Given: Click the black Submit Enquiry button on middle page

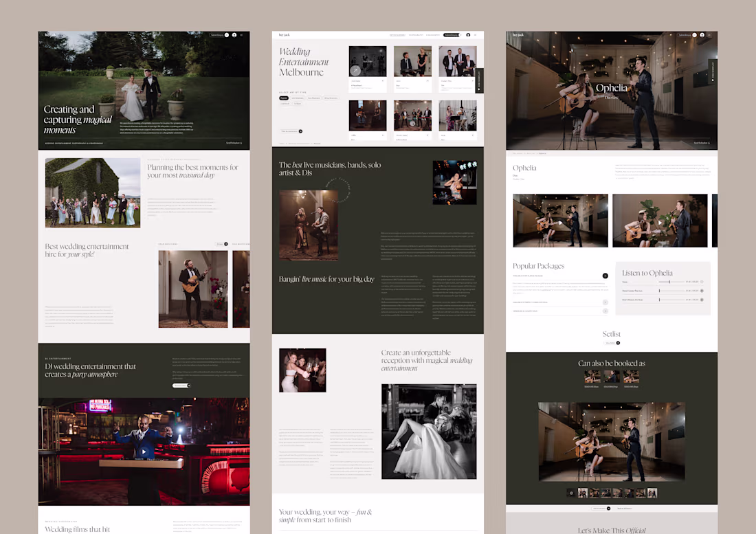Looking at the screenshot, I should [452, 34].
